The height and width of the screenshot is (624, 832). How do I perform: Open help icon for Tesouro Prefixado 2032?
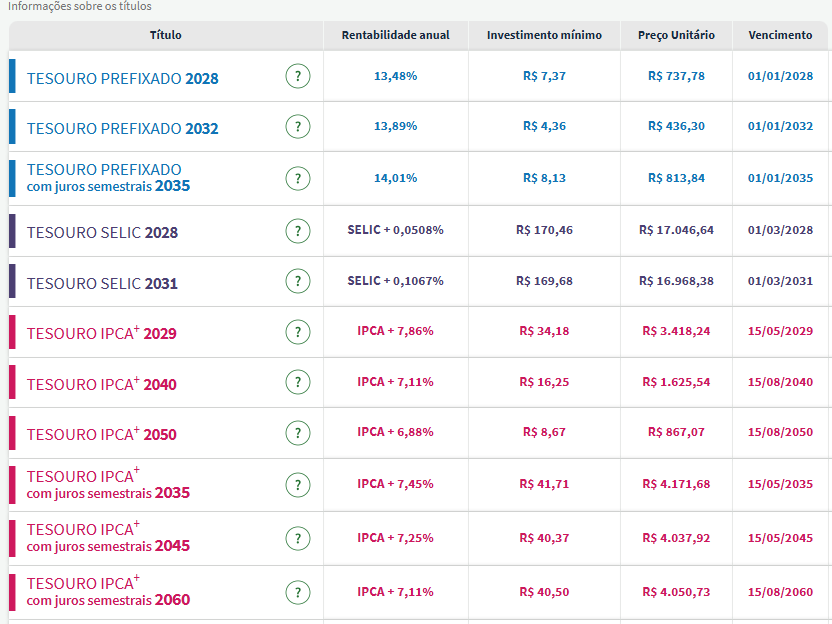tap(298, 126)
